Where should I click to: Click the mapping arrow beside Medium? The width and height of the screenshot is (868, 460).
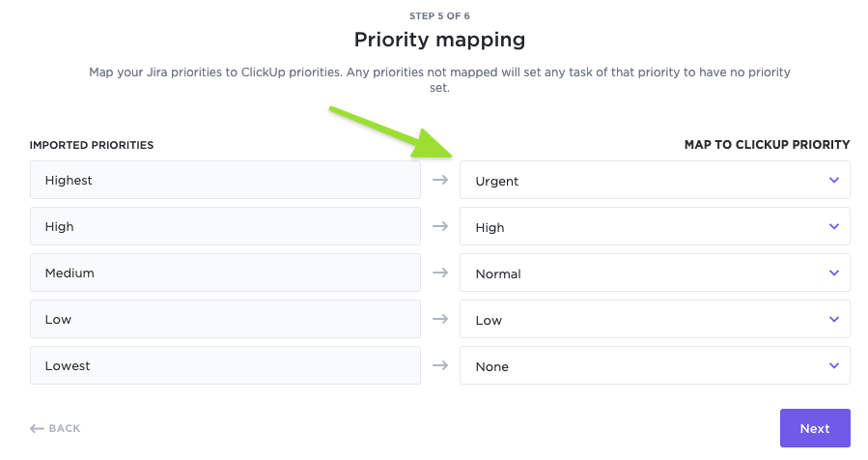point(440,273)
